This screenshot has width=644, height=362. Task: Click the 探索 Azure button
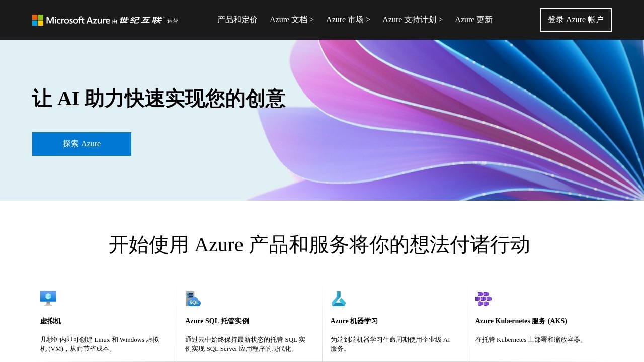coord(82,144)
